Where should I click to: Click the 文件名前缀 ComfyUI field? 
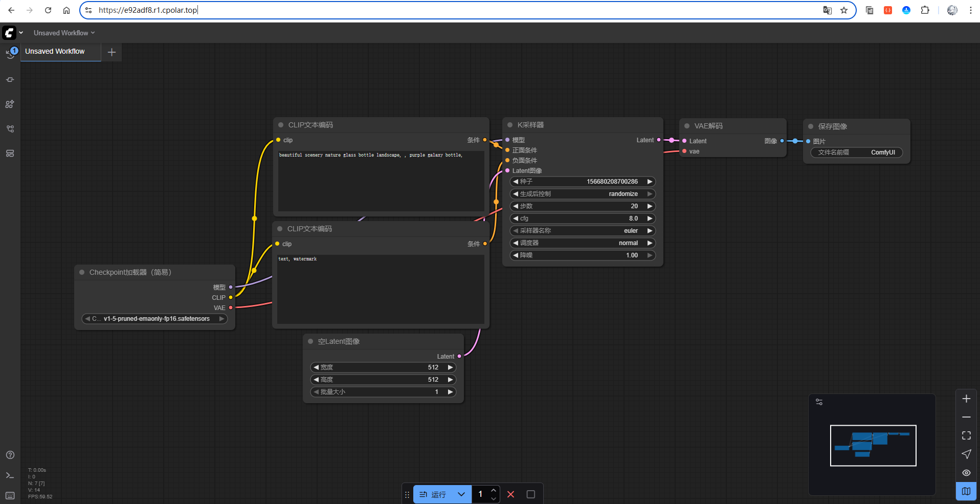coord(857,152)
